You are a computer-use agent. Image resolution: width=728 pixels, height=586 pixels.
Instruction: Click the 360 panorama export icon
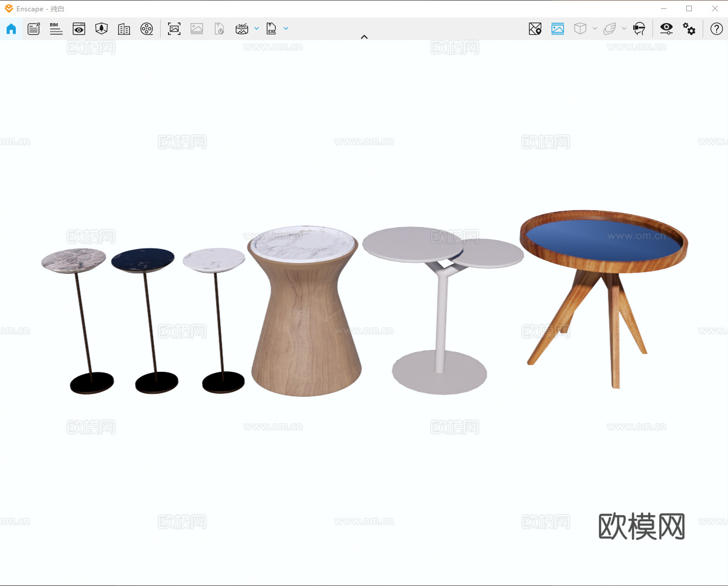click(242, 29)
